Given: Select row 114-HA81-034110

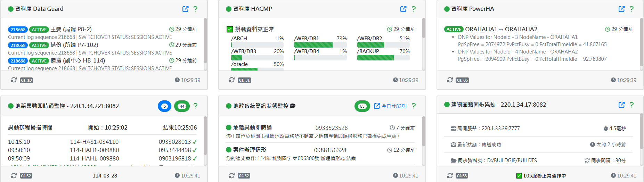Looking at the screenshot, I should tap(102, 142).
